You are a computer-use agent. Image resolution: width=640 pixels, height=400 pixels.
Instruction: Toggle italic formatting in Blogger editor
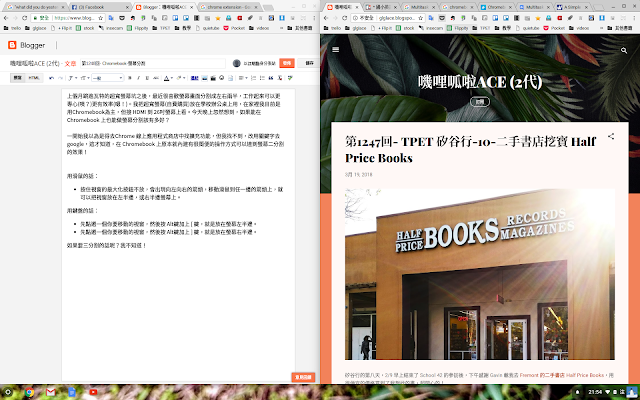[138, 78]
